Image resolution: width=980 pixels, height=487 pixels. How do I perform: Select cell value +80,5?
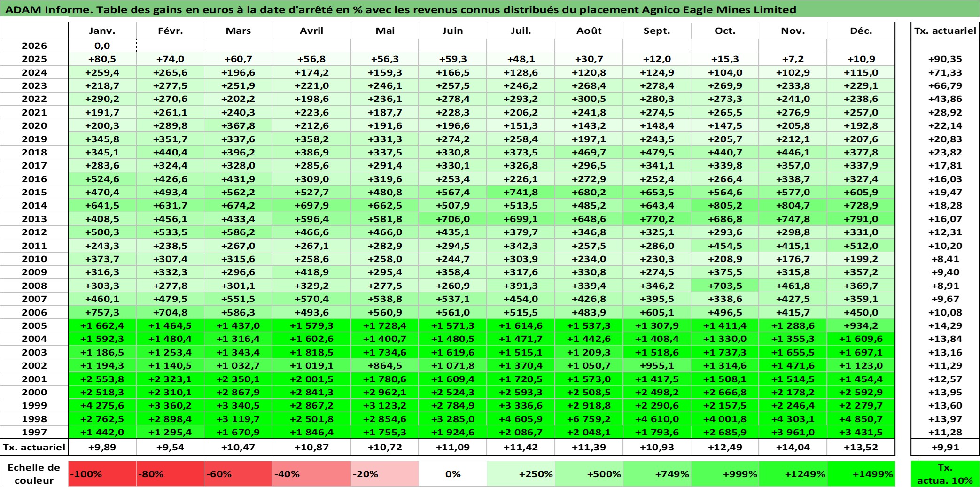tap(102, 59)
